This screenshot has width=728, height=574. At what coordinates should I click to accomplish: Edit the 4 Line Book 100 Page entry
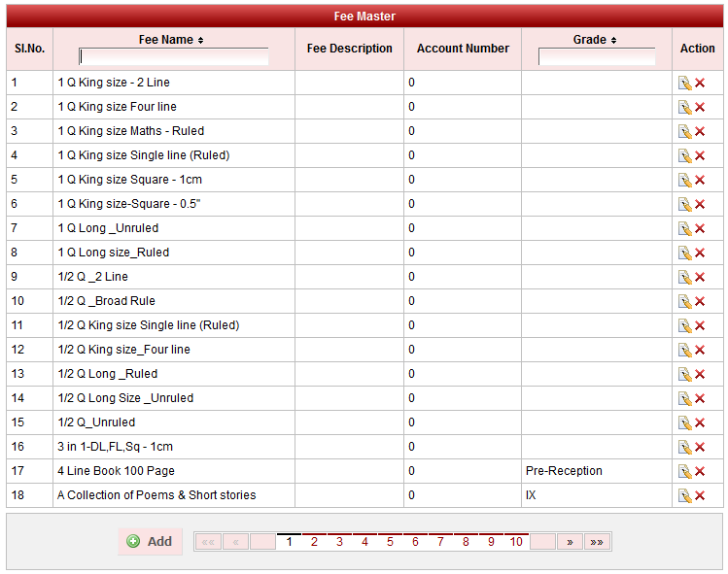[684, 471]
